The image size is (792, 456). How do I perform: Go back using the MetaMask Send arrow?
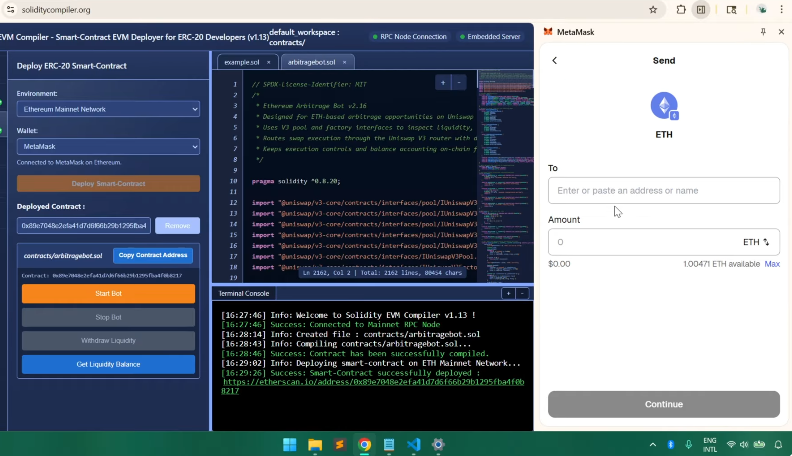[555, 61]
